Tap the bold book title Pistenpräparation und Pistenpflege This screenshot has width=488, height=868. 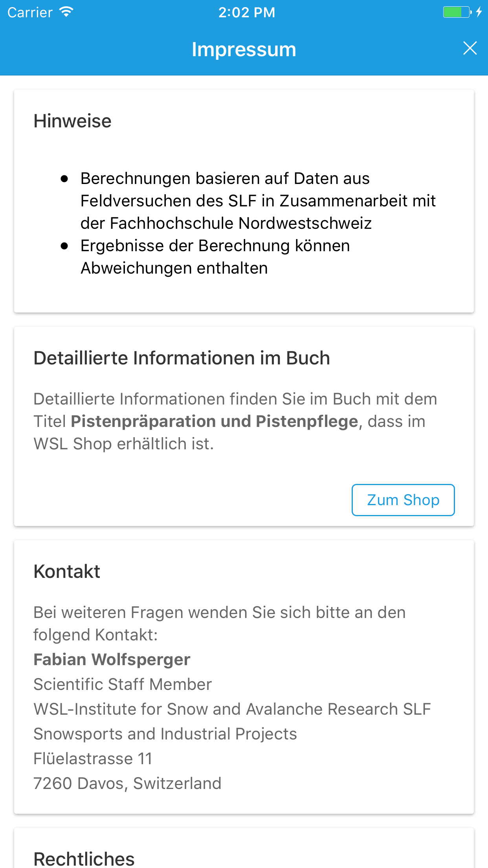click(215, 421)
